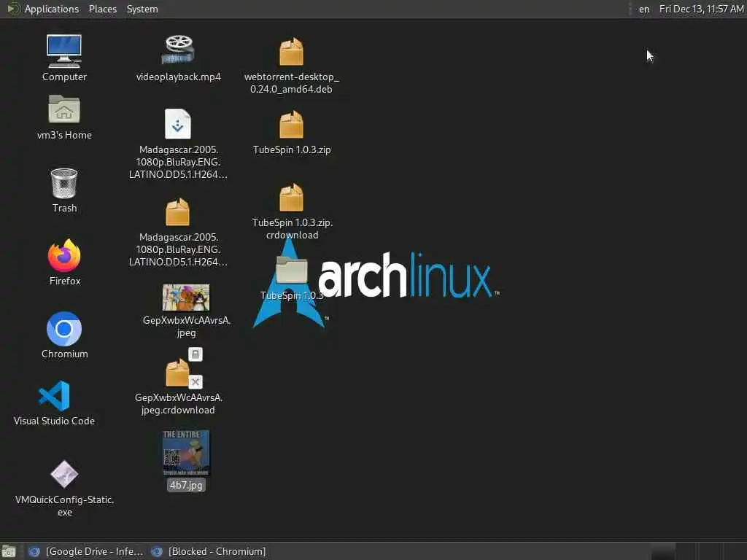Select the TubeSpin 1.0.3.zip.crdownload icon

click(x=291, y=197)
